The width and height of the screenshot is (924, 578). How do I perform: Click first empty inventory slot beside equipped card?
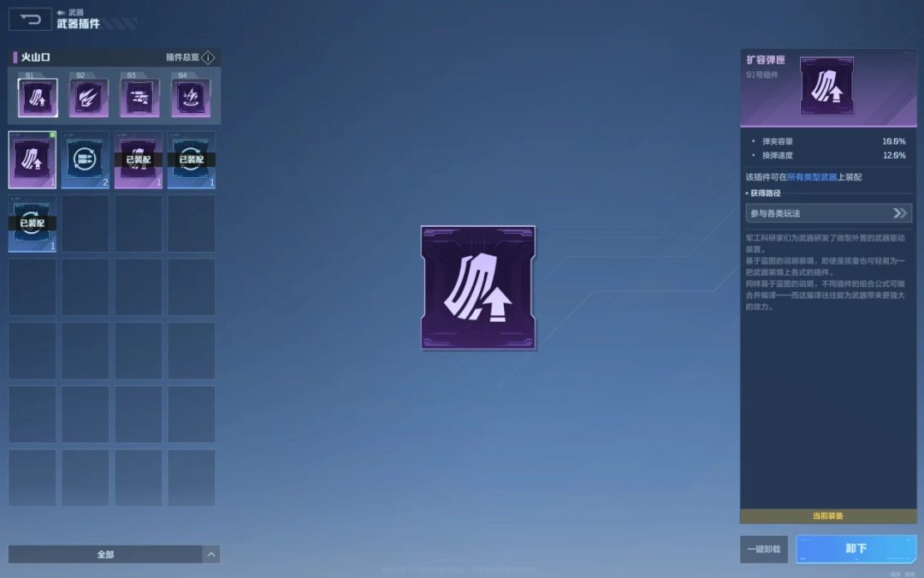(86, 223)
